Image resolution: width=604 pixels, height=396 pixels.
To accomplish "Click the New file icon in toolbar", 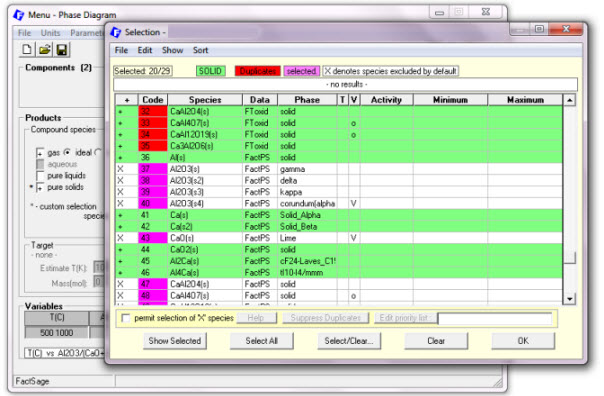I will (27, 50).
